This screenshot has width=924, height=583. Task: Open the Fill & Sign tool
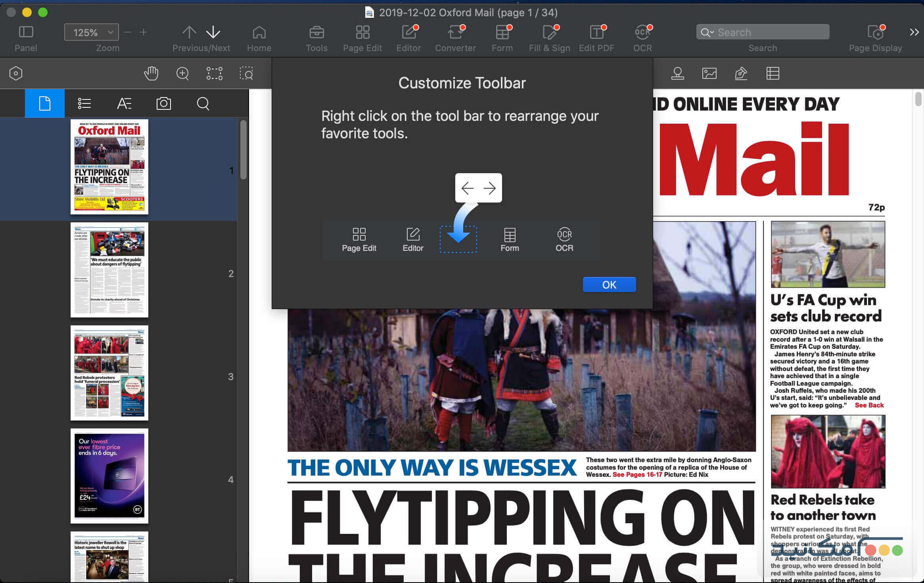[x=549, y=38]
